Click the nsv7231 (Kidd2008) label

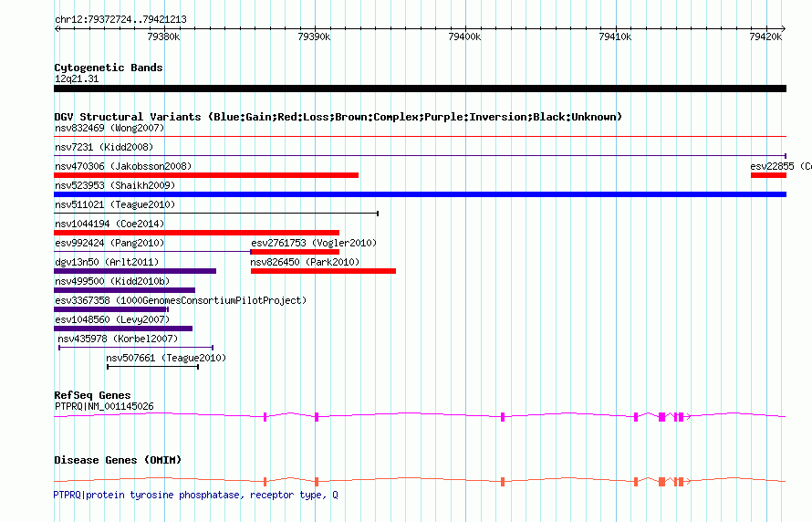[x=104, y=147]
